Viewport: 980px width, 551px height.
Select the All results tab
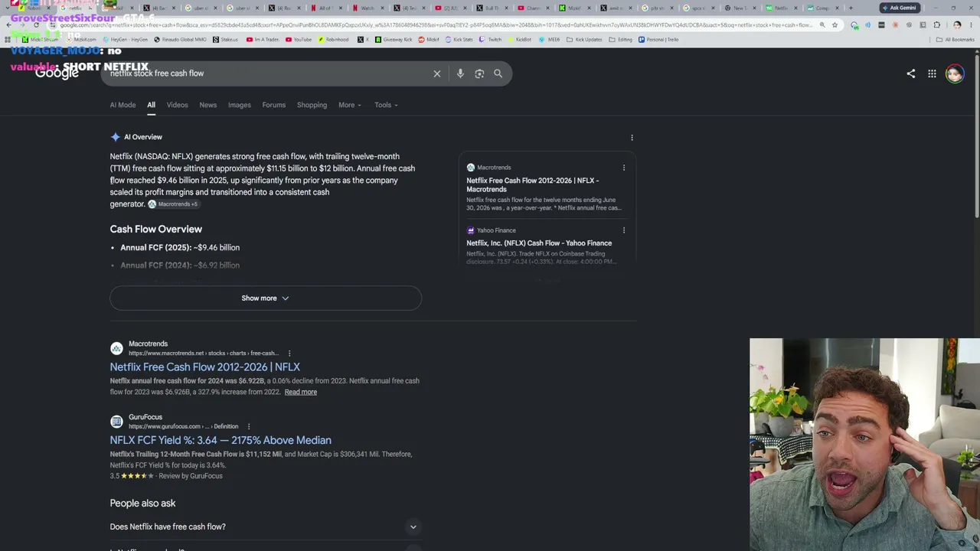pyautogui.click(x=151, y=105)
